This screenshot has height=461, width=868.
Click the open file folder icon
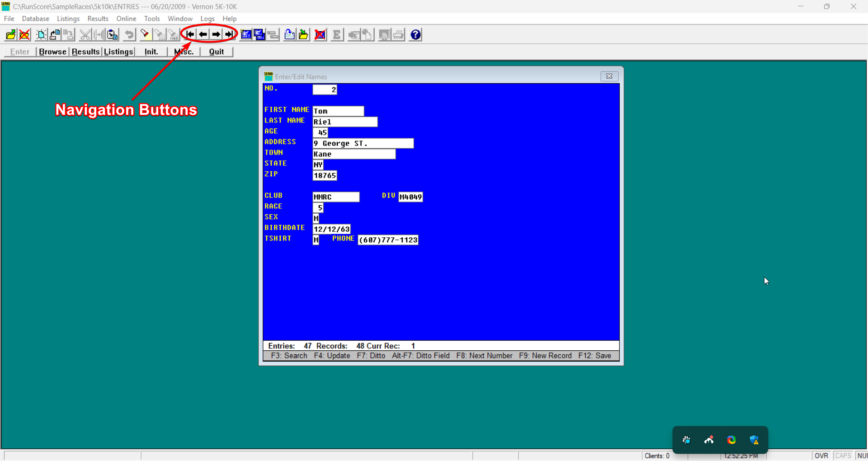point(10,35)
